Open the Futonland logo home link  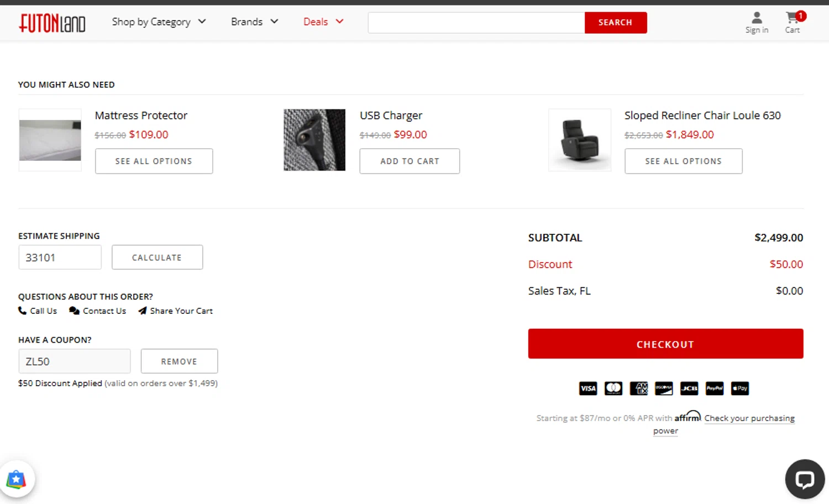(x=53, y=23)
